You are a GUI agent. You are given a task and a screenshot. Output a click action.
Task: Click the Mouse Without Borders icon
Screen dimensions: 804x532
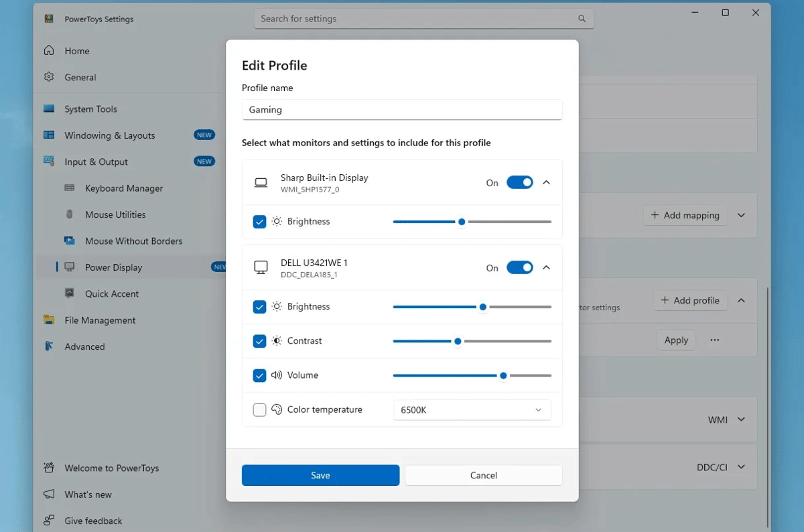click(70, 241)
